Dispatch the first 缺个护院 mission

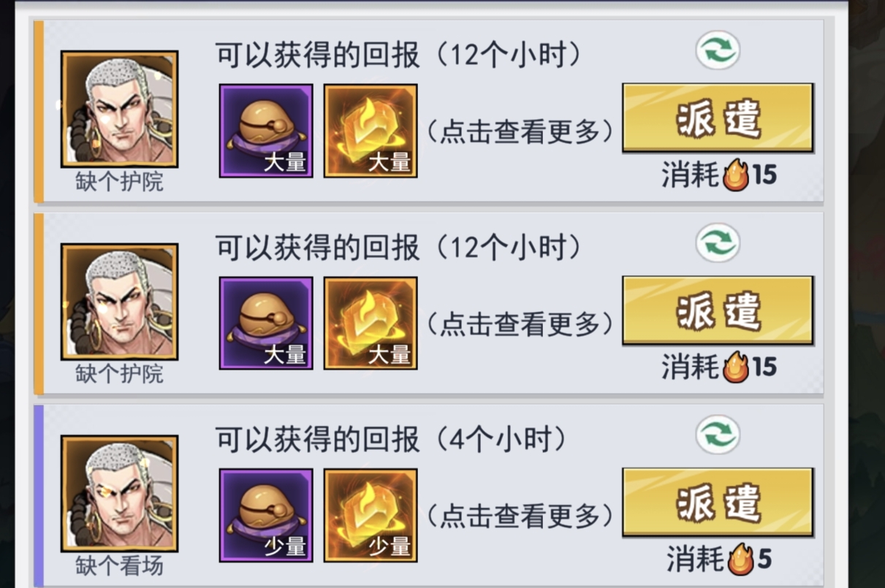click(718, 118)
